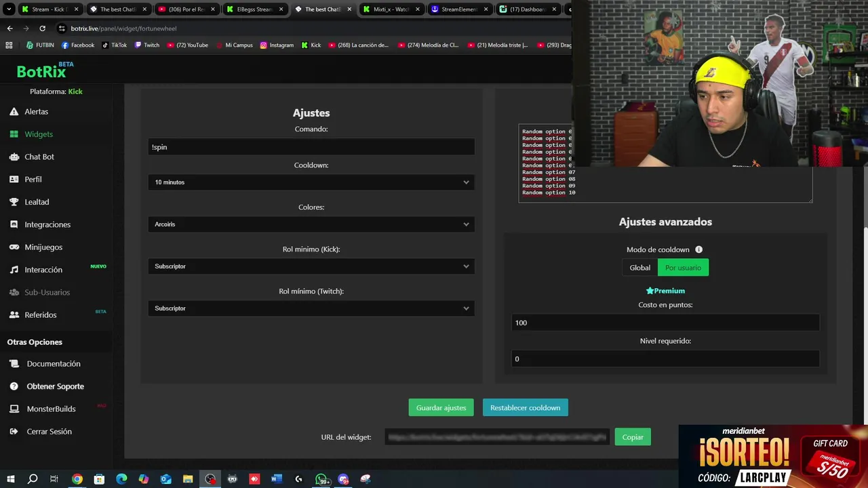Open Documentación from Otras Opciones

(x=54, y=364)
